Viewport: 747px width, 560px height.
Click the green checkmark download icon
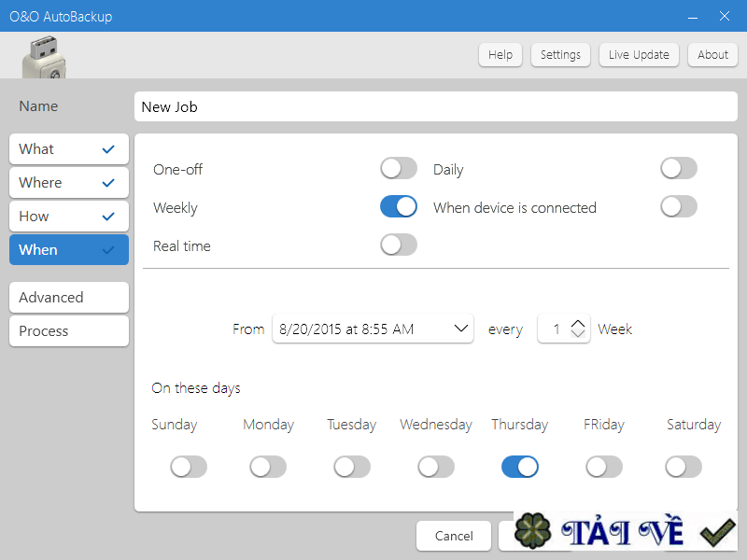716,532
